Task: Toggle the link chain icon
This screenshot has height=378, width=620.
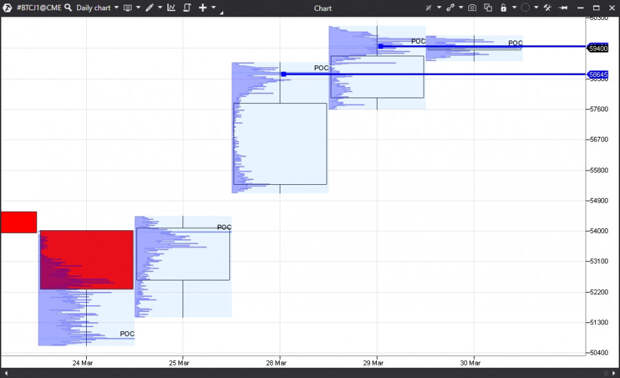Action: pos(450,8)
